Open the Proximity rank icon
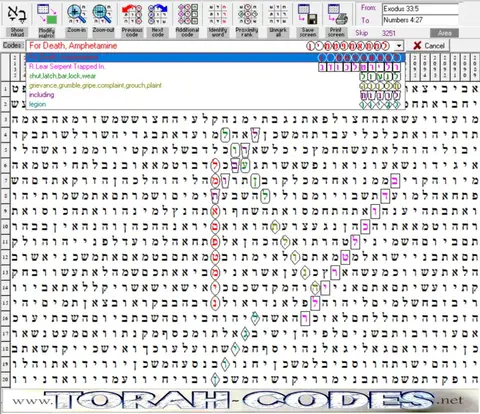Viewport: 480px width, 414px height. point(247,14)
